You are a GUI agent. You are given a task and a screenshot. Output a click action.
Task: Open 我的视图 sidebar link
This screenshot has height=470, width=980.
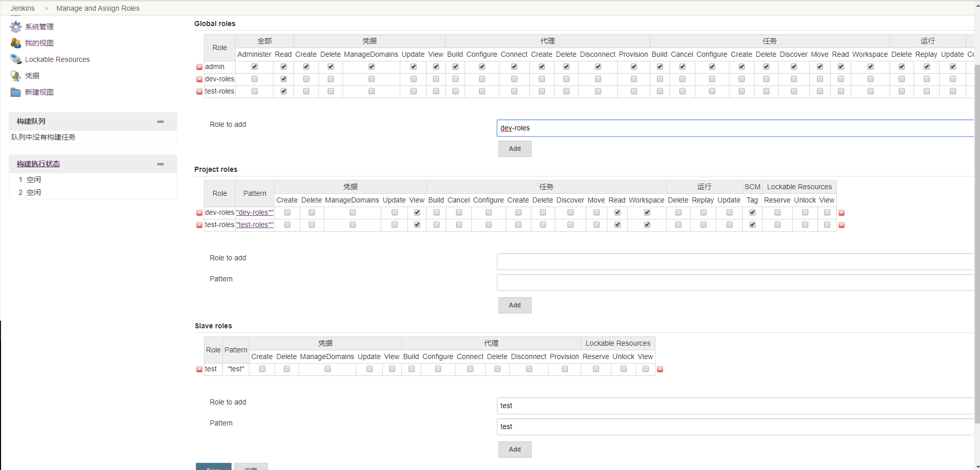[x=39, y=43]
